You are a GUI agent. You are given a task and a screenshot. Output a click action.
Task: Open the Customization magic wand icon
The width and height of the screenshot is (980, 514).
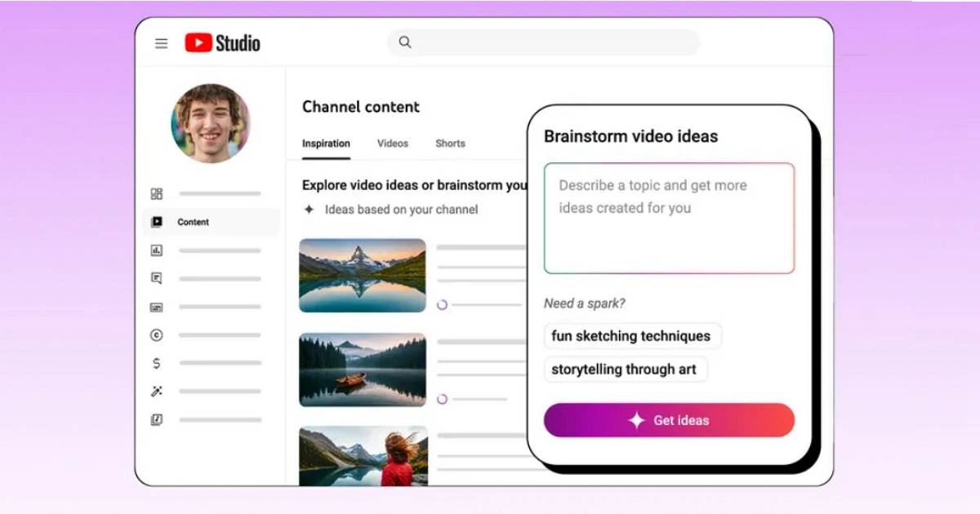(x=157, y=392)
